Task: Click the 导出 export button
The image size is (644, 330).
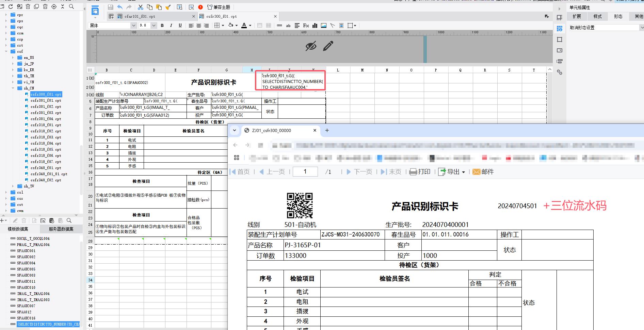Action: pyautogui.click(x=452, y=172)
